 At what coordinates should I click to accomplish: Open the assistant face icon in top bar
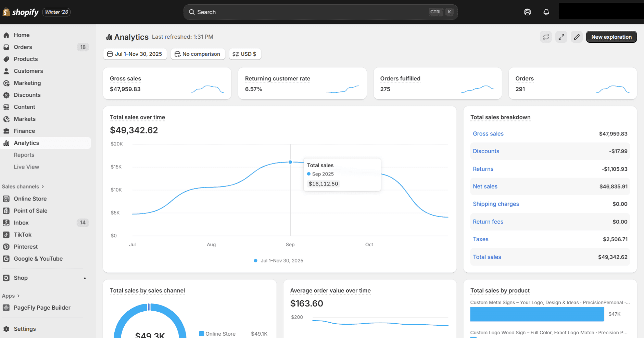point(527,12)
